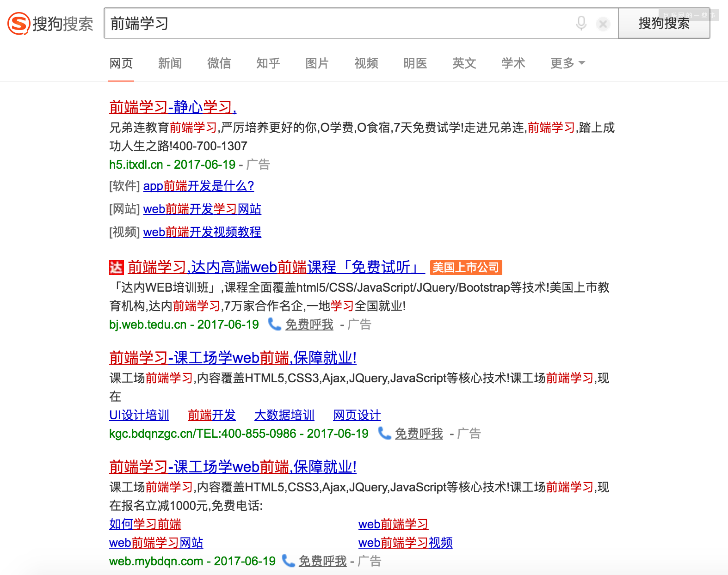Click phone icon beside kgc.bdqnzgc.cn
The height and width of the screenshot is (575, 728).
384,433
